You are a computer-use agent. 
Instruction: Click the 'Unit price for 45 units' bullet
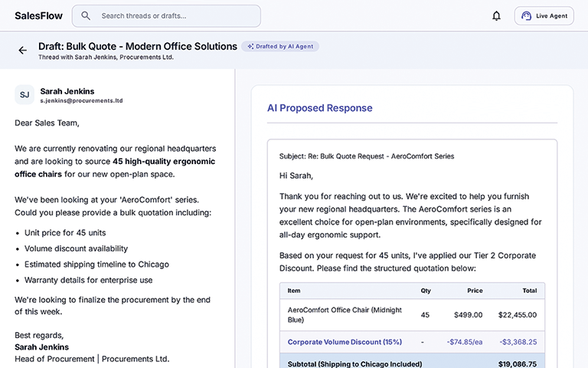tap(65, 233)
